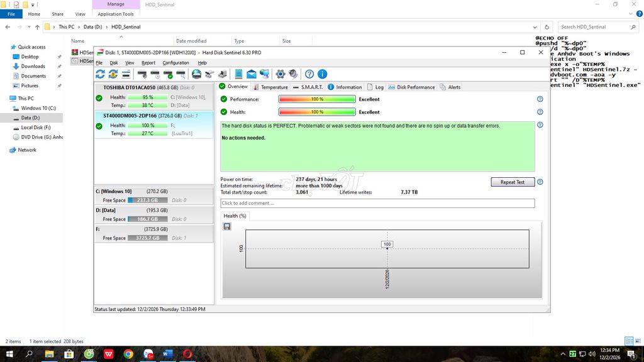Open Configuration via the gear icon
Screen dimensions: 644x362
[280, 74]
